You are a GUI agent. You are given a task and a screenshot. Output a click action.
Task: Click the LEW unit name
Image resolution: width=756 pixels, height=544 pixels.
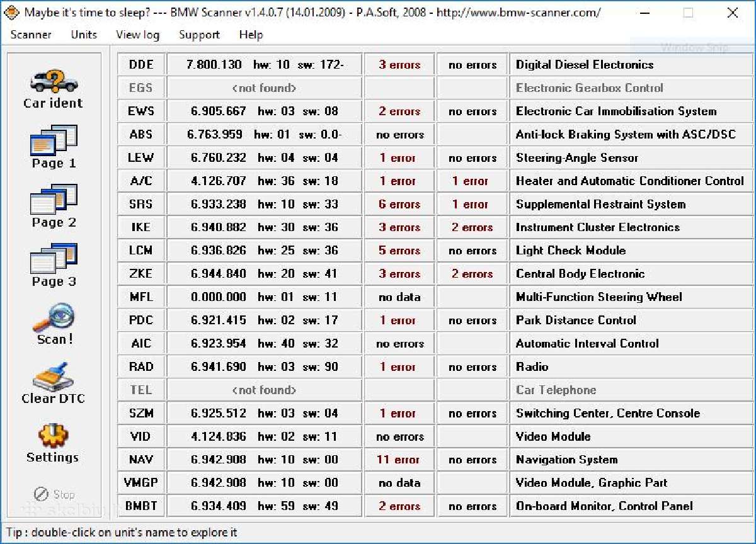(x=141, y=158)
